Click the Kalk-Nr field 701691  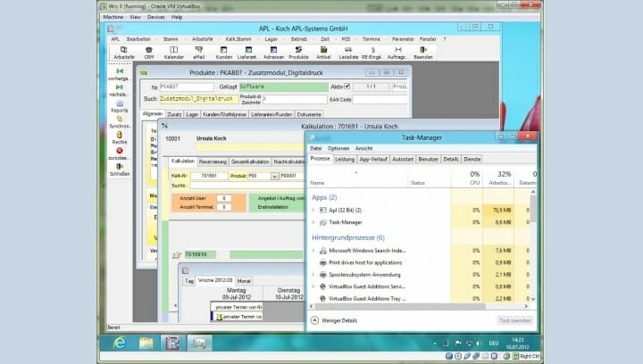[x=209, y=176]
